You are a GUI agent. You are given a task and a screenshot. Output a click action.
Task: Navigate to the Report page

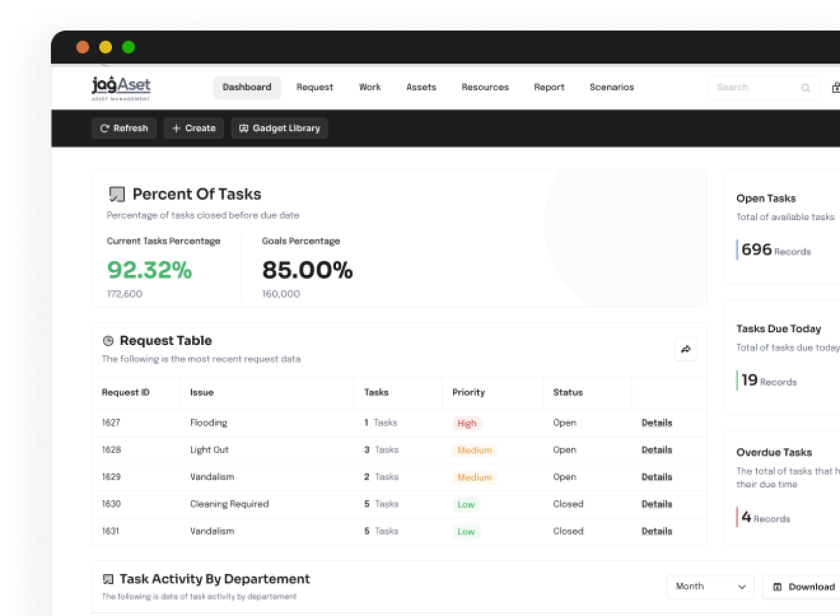549,87
